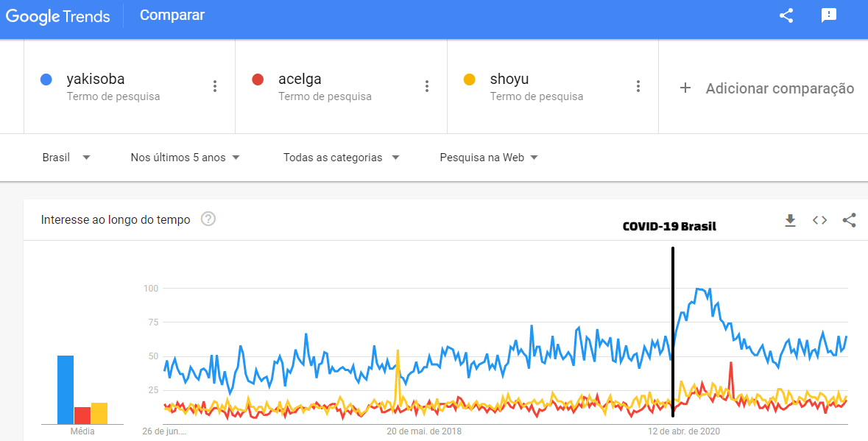Click the blue yakisoba average bar

(x=66, y=390)
